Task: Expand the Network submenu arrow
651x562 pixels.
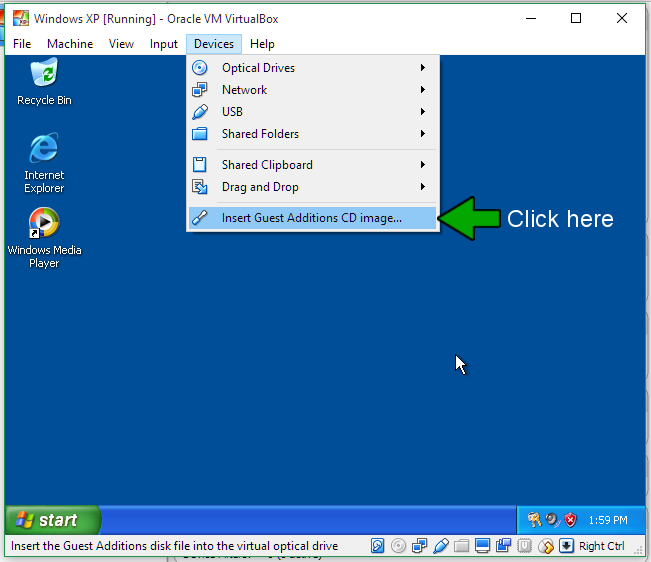Action: 423,90
